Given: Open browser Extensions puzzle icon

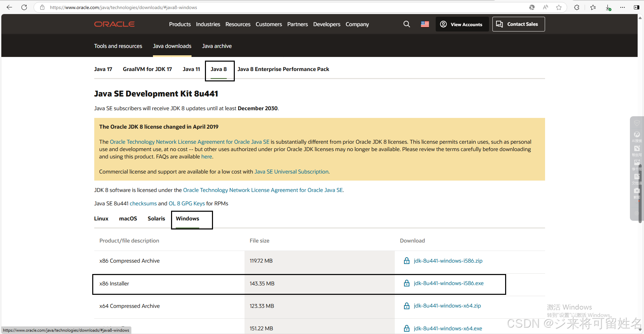Looking at the screenshot, I should tap(577, 7).
